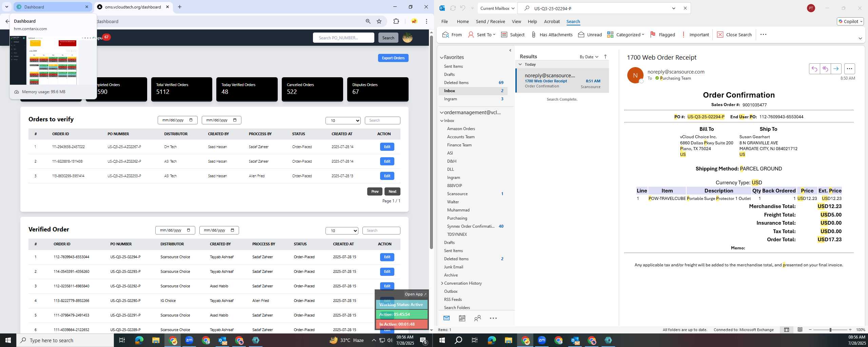
Task: Click Export Orders button
Action: (x=393, y=58)
